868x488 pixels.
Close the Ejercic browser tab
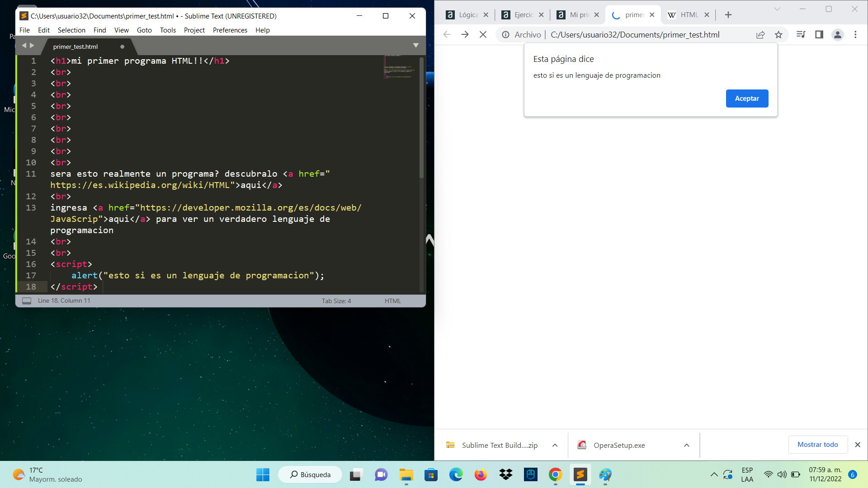541,15
